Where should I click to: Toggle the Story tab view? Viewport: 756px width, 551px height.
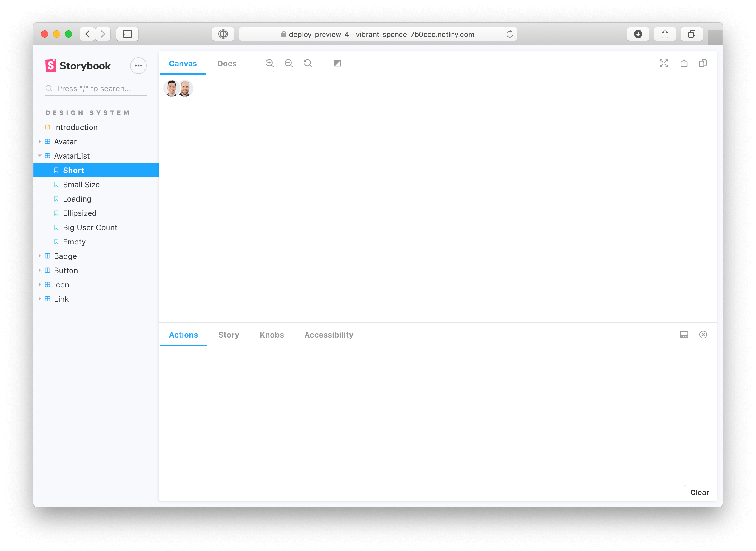(229, 335)
